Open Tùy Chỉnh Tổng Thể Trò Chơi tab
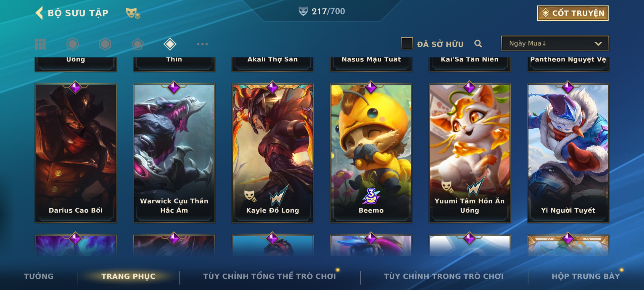This screenshot has width=644, height=290. 269,276
